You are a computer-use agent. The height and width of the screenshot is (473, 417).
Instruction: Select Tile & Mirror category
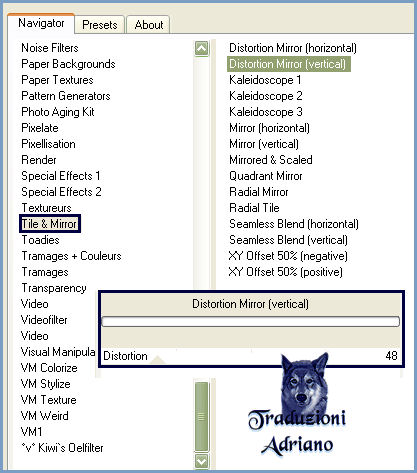tap(50, 224)
